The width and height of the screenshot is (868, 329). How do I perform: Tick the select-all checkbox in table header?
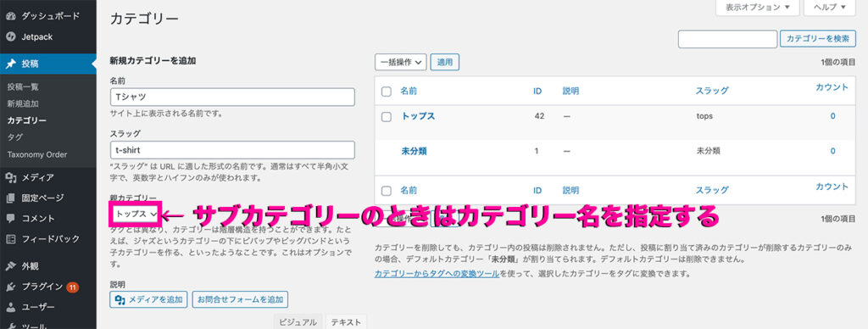click(387, 92)
